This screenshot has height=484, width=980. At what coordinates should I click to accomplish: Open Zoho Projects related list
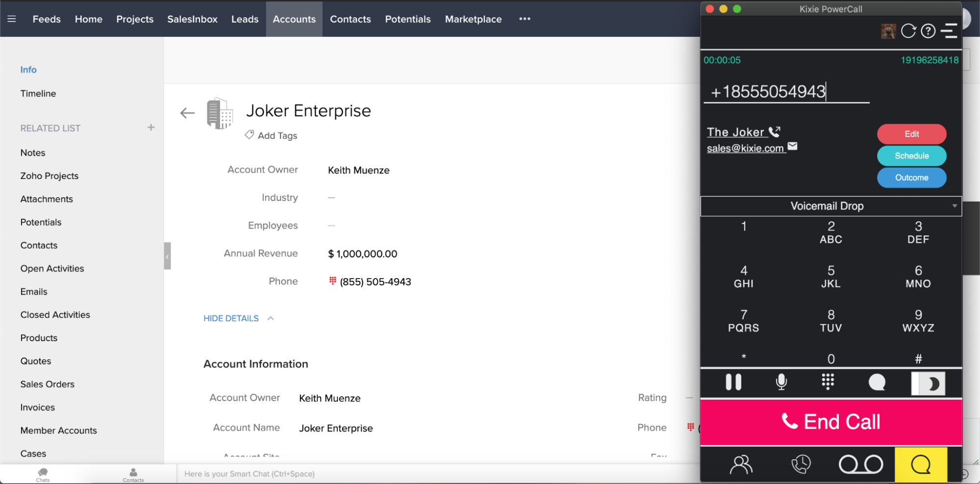click(50, 176)
